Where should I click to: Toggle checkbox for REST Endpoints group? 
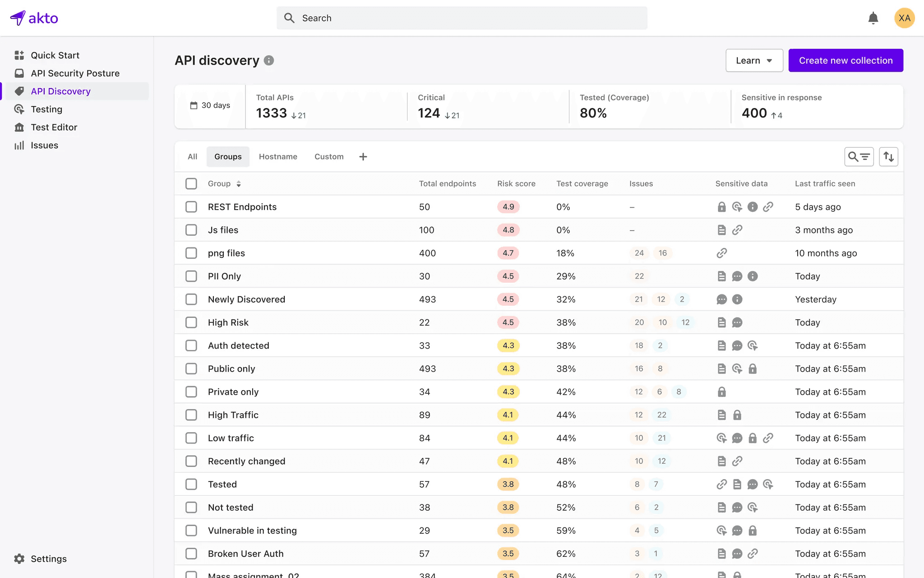[191, 206]
